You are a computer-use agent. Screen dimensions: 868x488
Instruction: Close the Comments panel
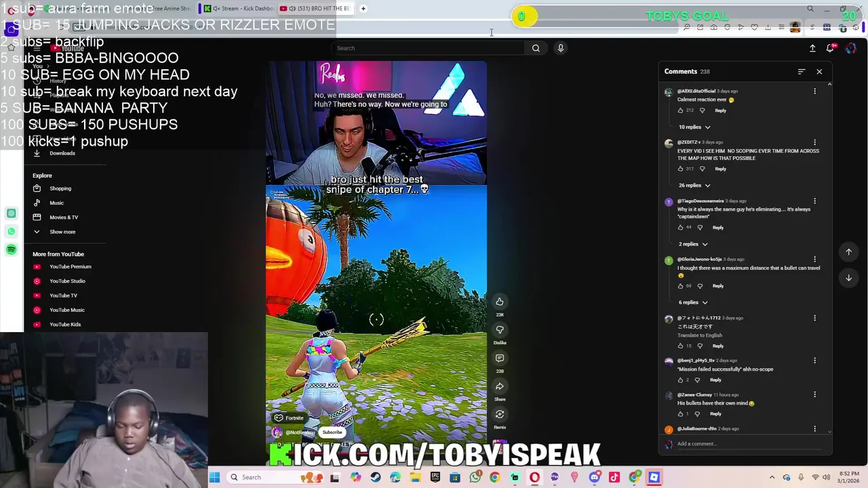tap(819, 72)
